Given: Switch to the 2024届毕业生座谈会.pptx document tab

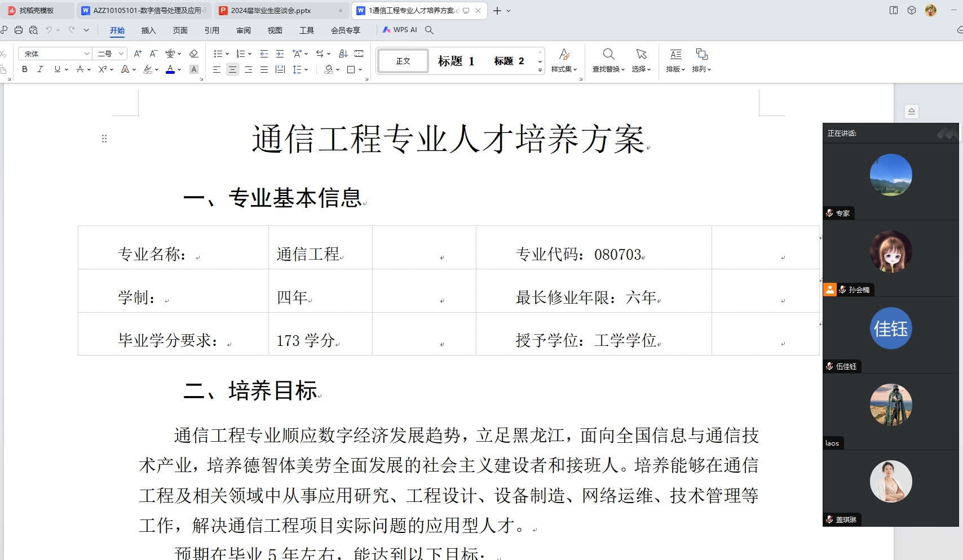Looking at the screenshot, I should pos(271,10).
